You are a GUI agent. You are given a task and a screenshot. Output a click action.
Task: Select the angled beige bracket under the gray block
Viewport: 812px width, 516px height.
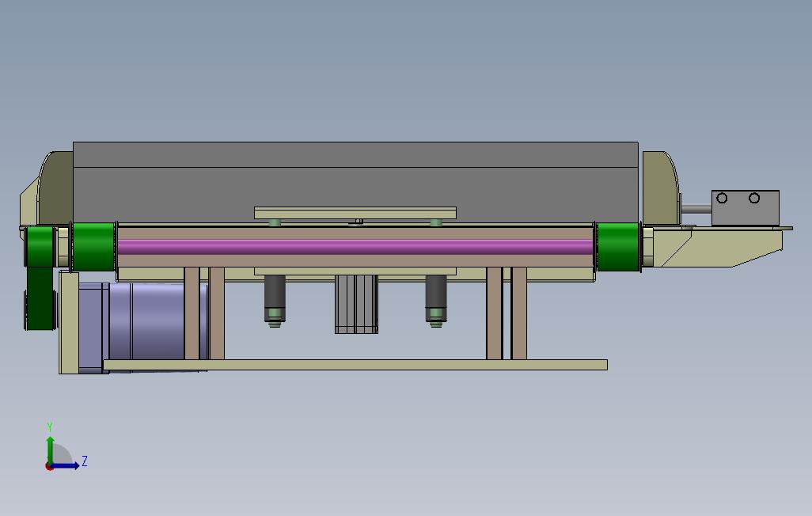click(x=717, y=249)
